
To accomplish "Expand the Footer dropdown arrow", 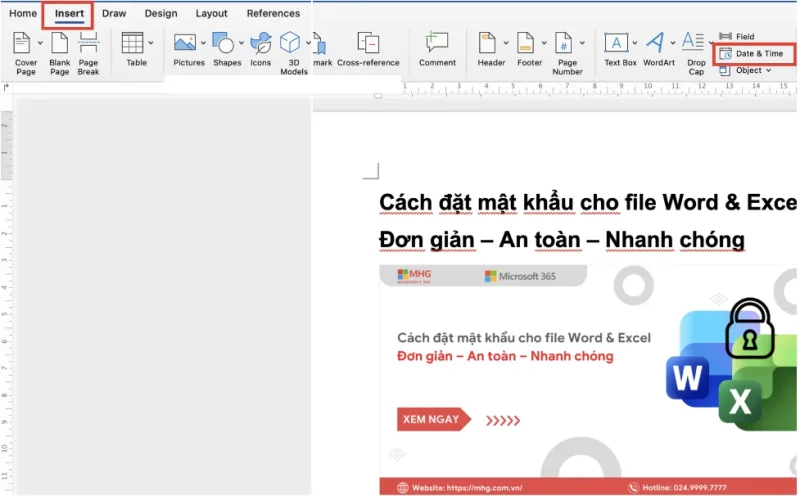I will pyautogui.click(x=544, y=43).
